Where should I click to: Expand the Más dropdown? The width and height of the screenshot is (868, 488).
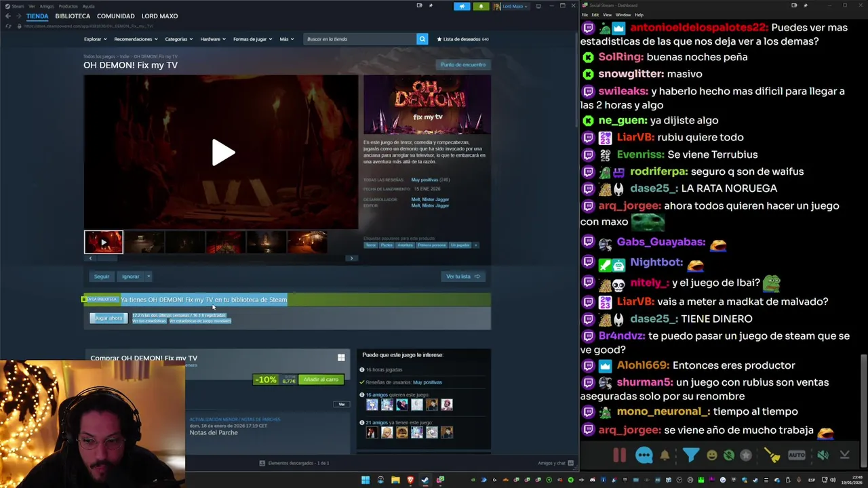click(x=286, y=39)
